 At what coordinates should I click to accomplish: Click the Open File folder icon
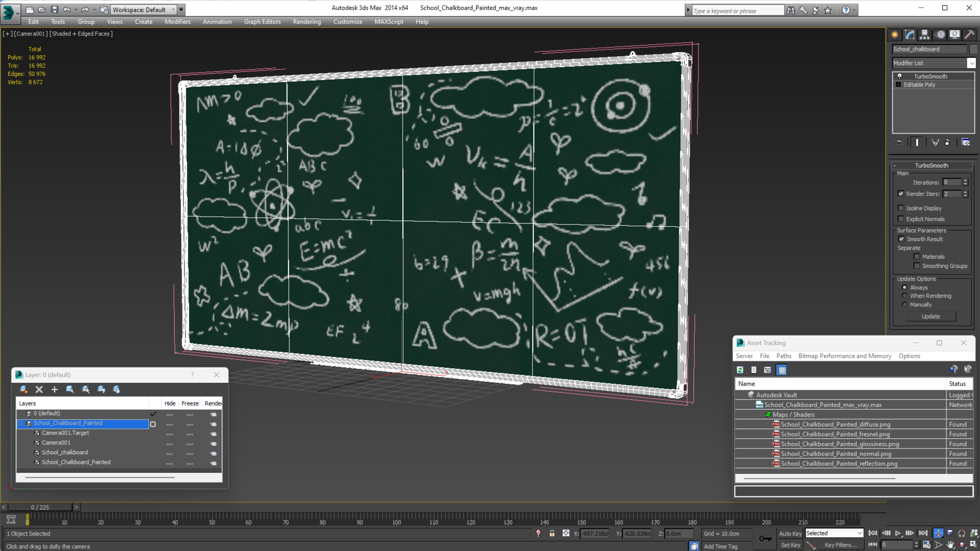click(42, 10)
